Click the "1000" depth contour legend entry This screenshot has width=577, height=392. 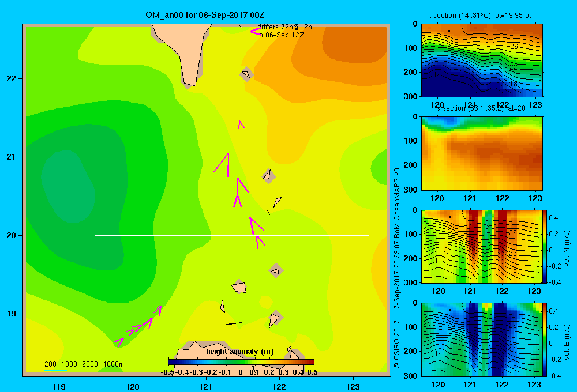69,364
